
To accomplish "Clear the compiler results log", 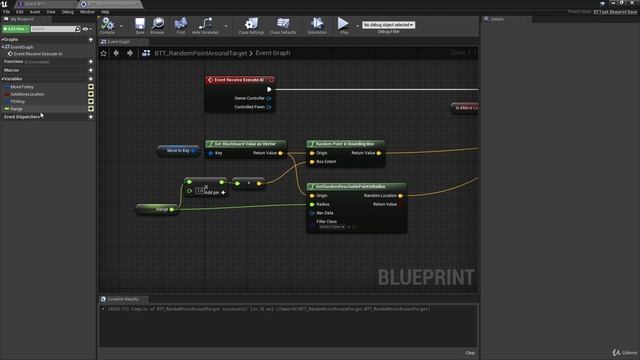I will point(470,353).
